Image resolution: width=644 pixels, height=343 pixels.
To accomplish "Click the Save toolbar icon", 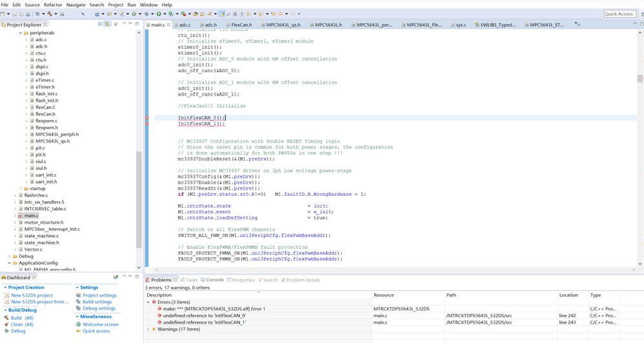I will (x=14, y=14).
